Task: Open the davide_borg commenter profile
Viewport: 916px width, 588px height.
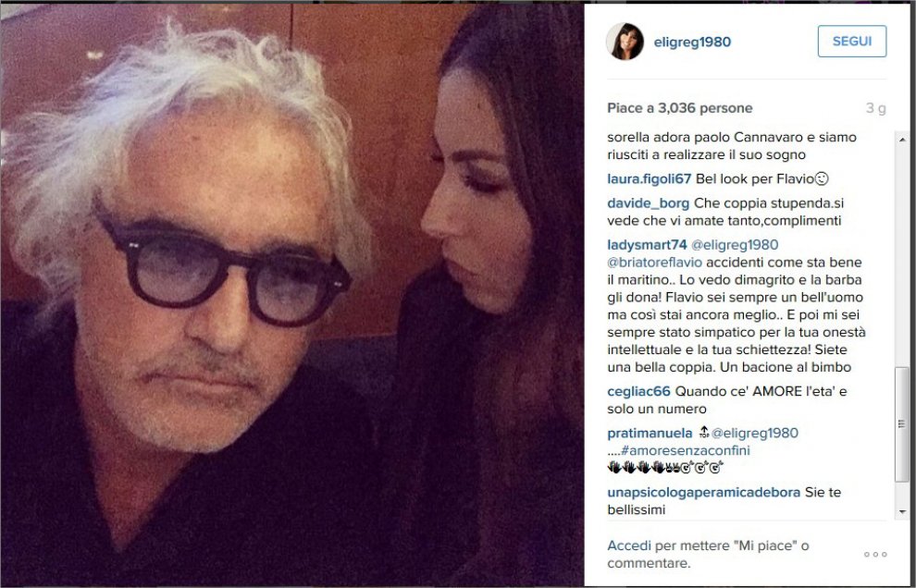Action: (x=648, y=203)
